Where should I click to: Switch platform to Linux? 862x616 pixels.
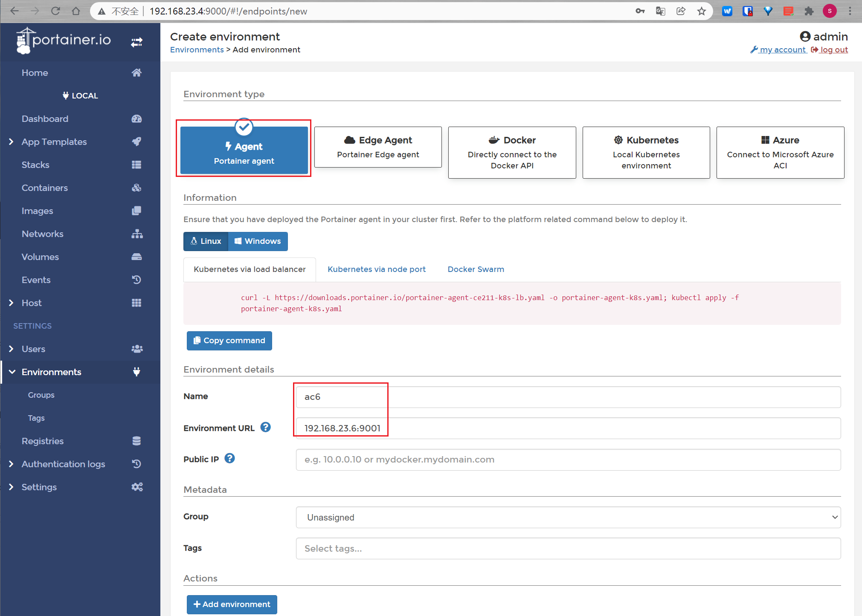(206, 241)
